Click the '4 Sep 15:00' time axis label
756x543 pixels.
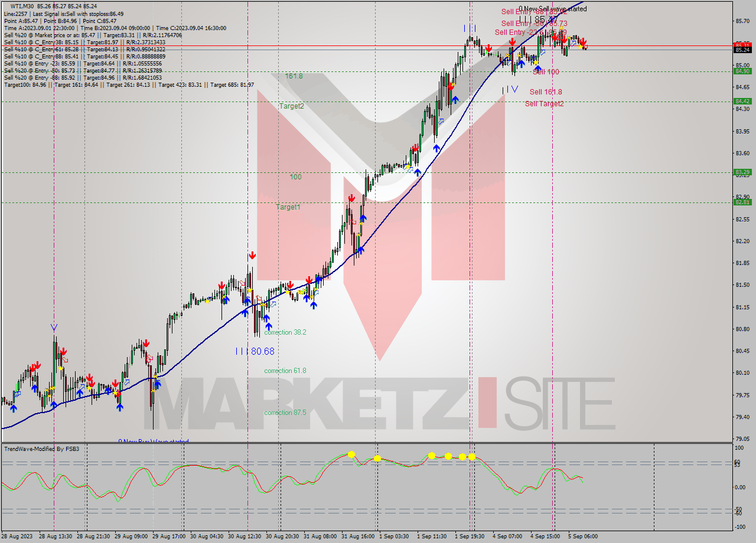click(x=545, y=537)
